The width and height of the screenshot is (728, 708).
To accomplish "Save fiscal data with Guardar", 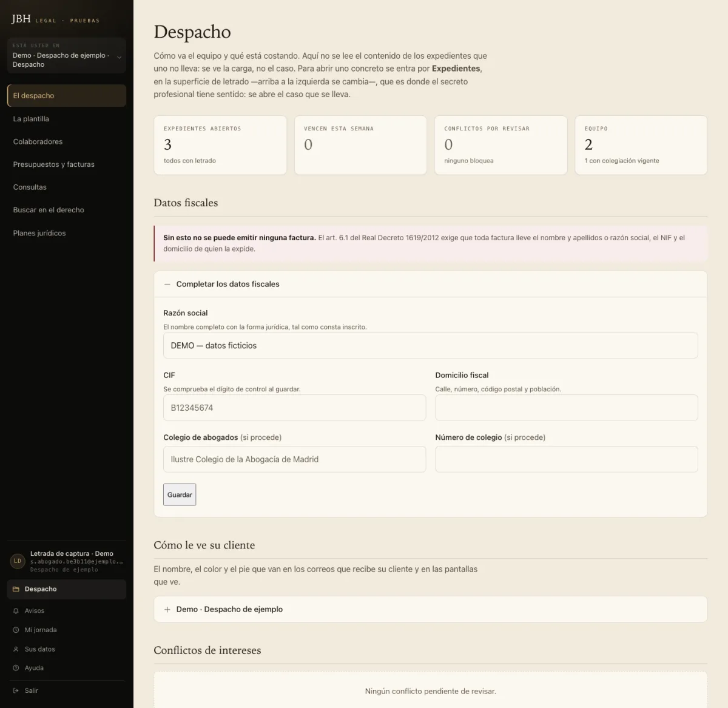I will (x=180, y=494).
